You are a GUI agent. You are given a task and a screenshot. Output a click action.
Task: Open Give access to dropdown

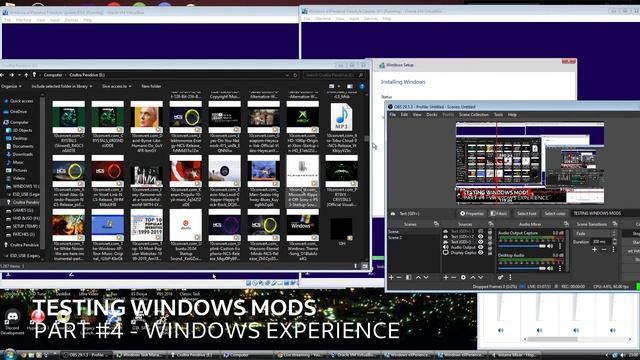click(x=117, y=87)
